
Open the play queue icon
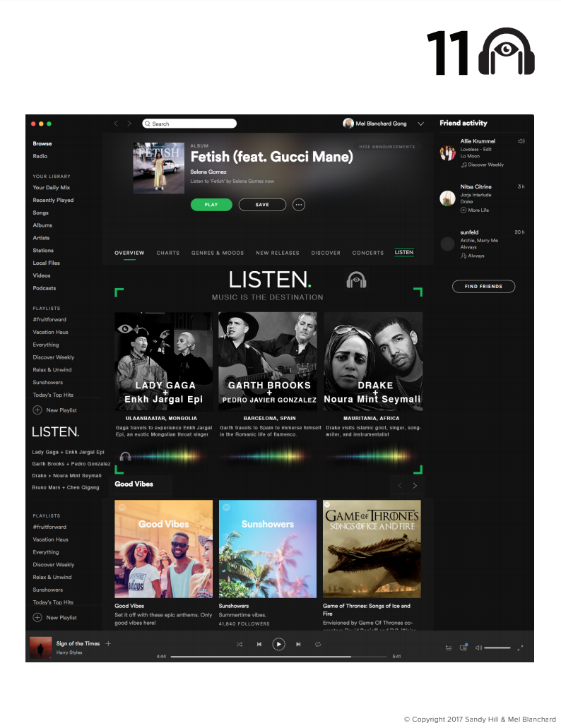tap(449, 648)
